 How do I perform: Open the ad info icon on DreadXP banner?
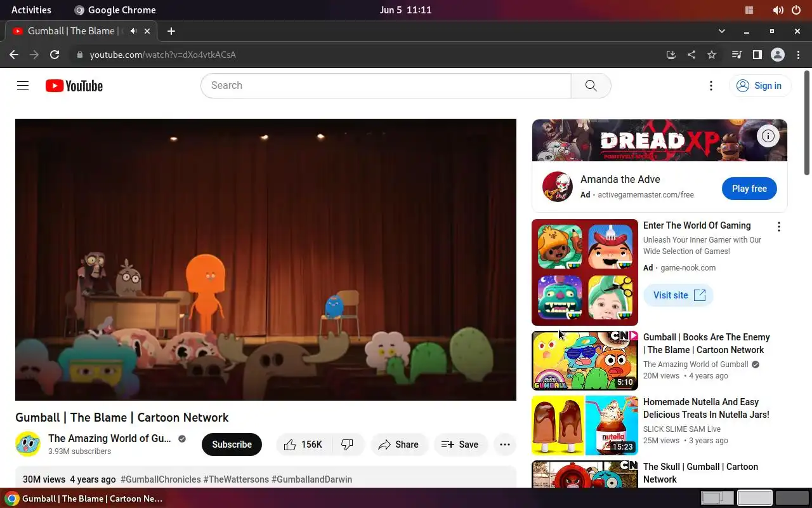768,135
